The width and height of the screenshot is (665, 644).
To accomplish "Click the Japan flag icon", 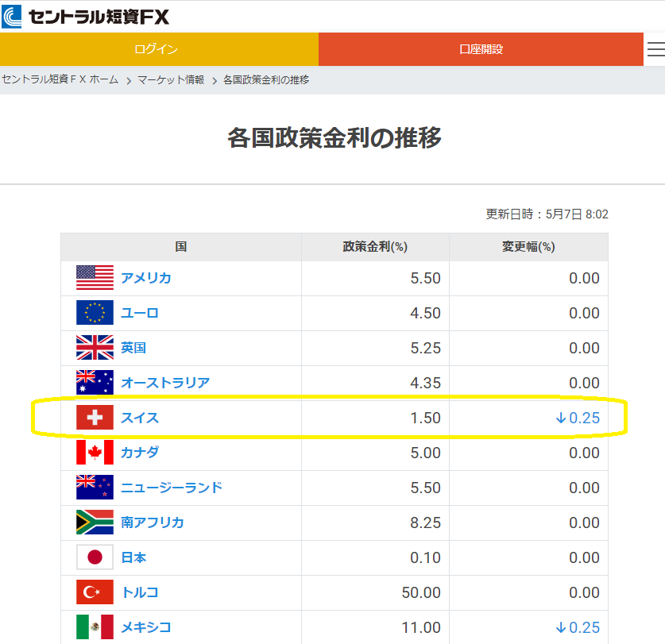I will (95, 557).
